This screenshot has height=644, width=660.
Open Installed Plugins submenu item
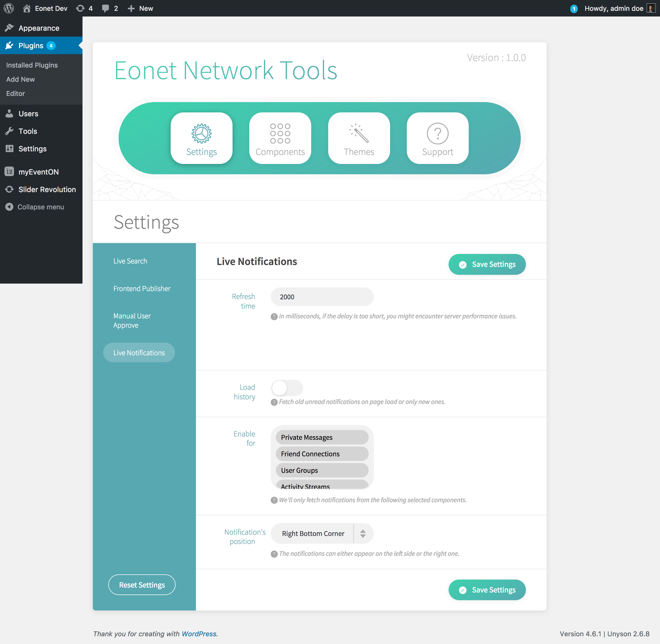[32, 65]
